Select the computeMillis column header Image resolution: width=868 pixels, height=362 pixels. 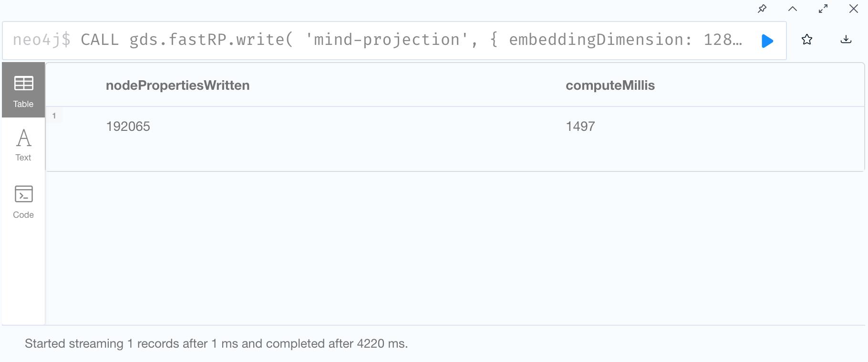(610, 85)
